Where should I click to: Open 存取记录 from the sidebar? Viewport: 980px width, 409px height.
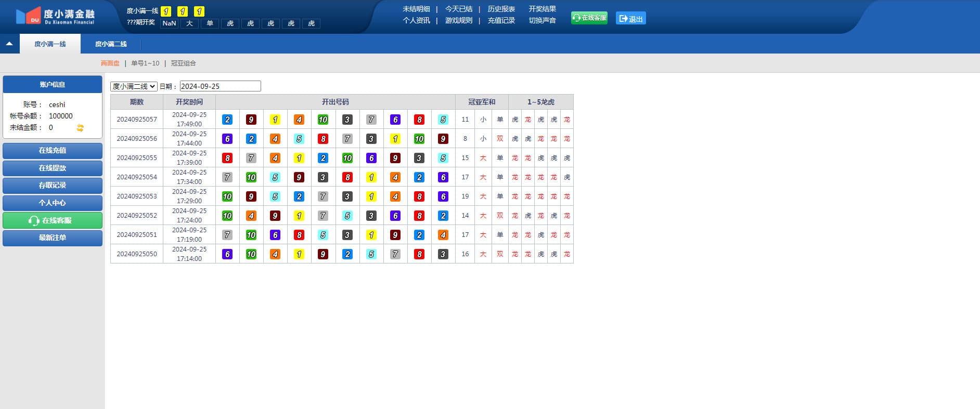(53, 186)
